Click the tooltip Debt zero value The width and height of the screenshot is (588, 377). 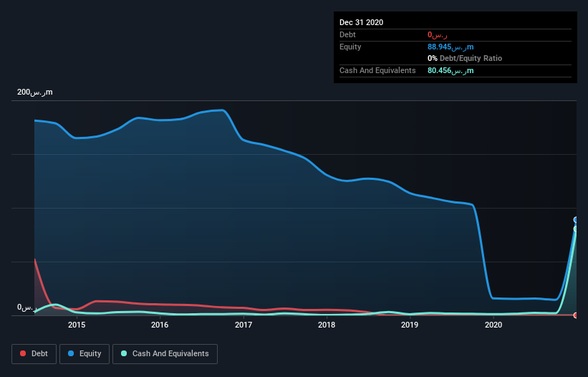coord(438,35)
